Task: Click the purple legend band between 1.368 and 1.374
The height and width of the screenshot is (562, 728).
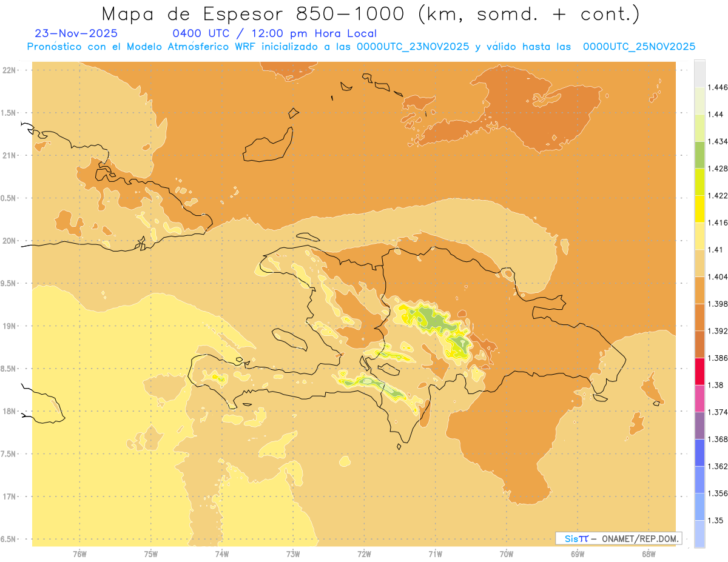Action: [x=699, y=425]
